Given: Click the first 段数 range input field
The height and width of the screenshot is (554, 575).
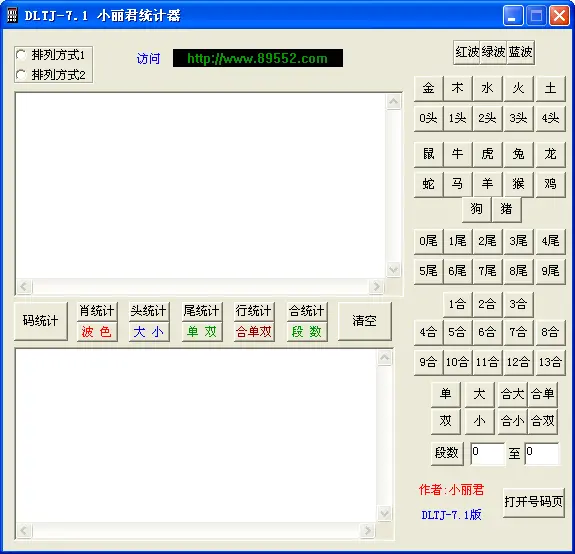Looking at the screenshot, I should (487, 454).
